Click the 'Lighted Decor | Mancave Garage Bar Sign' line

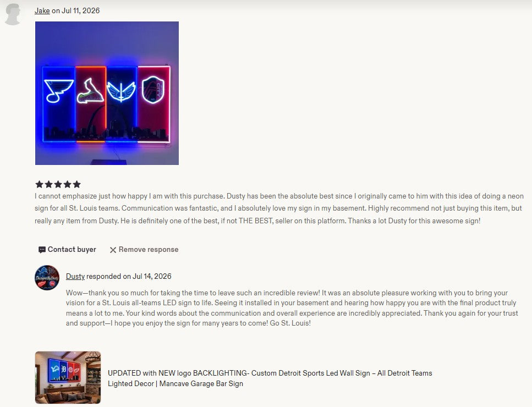point(175,383)
